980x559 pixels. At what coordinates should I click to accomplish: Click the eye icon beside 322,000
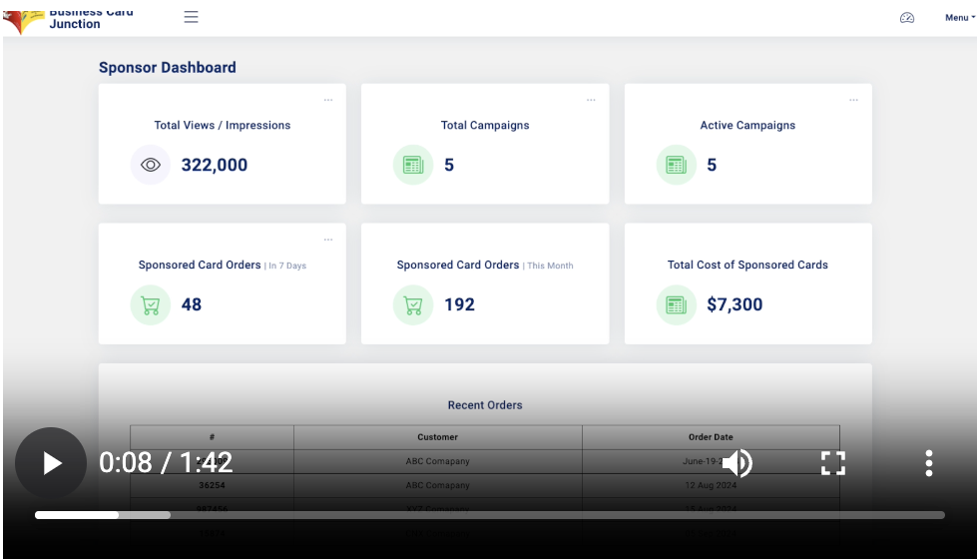(x=151, y=165)
